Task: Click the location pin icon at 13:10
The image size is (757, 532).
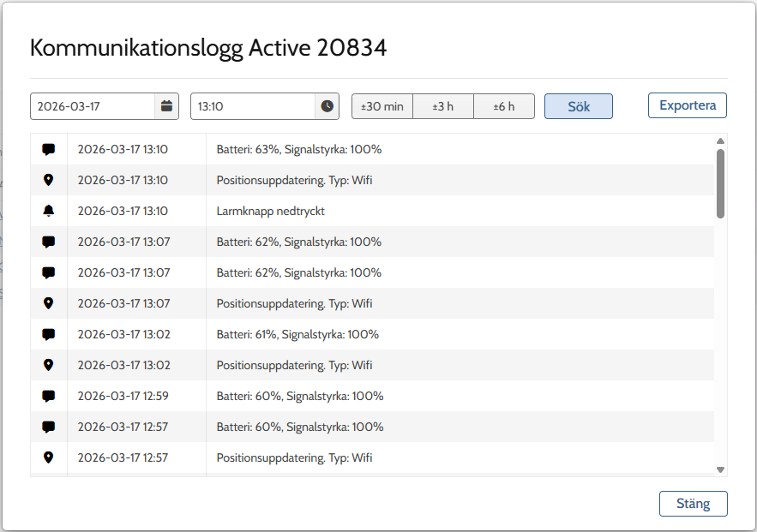Action: [48, 180]
